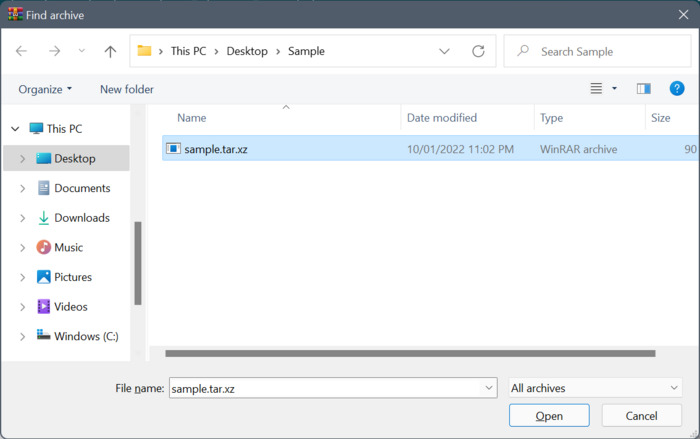Open the All archives file type dropdown
This screenshot has width=700, height=439.
tap(595, 388)
